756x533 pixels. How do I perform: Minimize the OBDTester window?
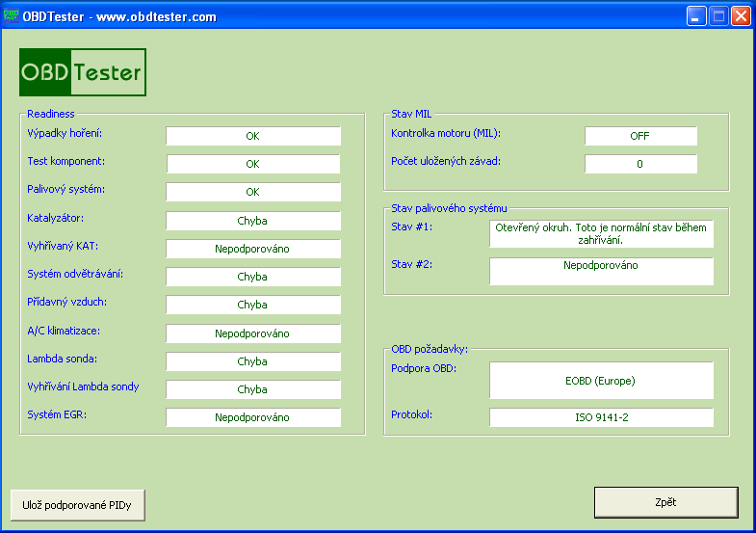(696, 16)
